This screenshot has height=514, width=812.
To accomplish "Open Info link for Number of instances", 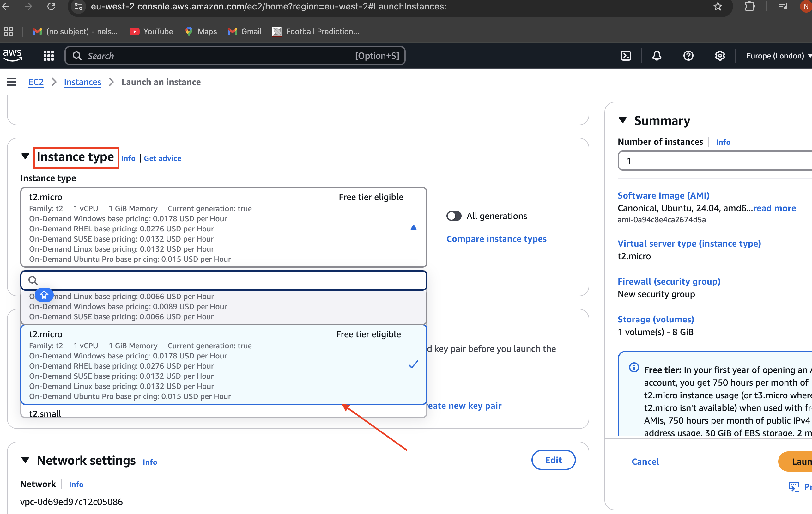I will pos(723,142).
